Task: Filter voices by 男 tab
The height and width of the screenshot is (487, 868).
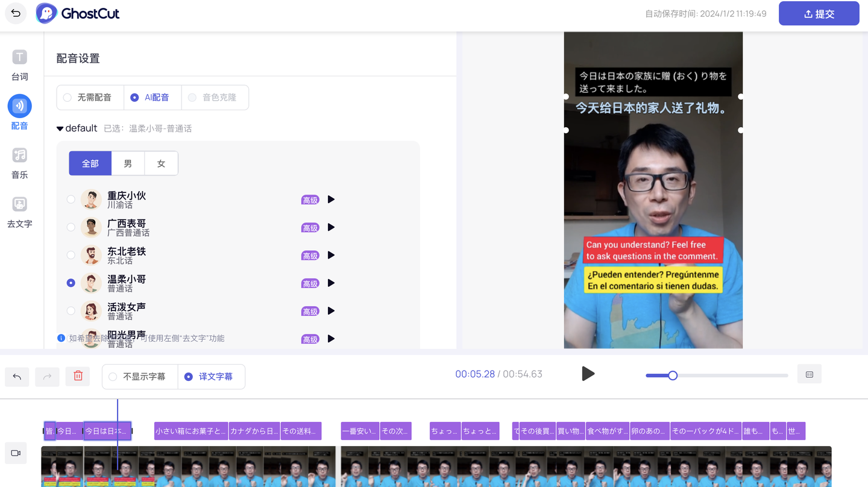Action: (128, 163)
